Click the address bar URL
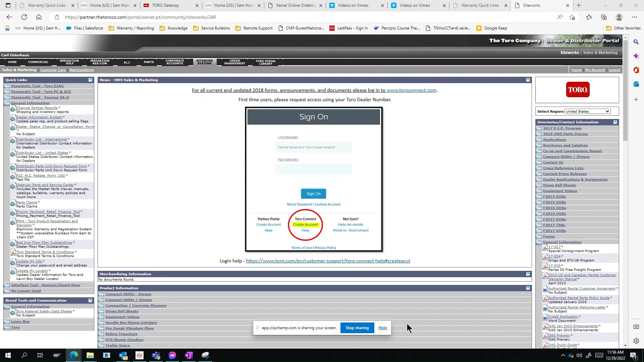Viewport: 644px width, 362px height. pos(140,17)
